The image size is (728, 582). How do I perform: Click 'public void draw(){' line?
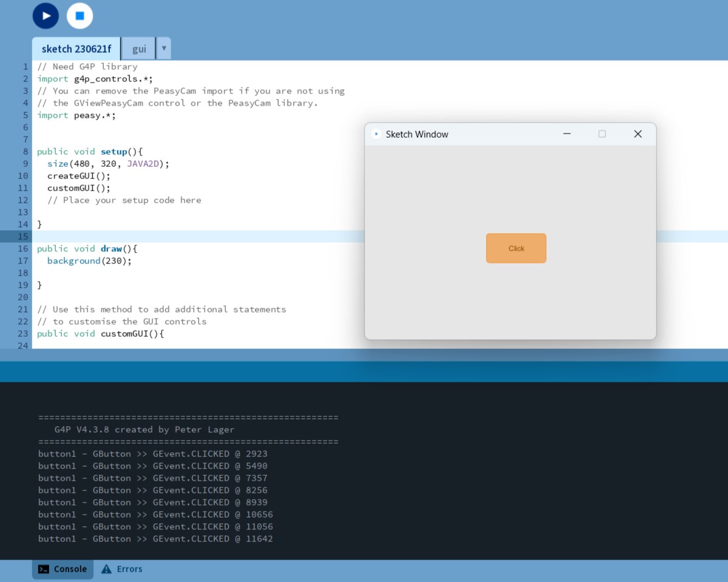pos(87,249)
